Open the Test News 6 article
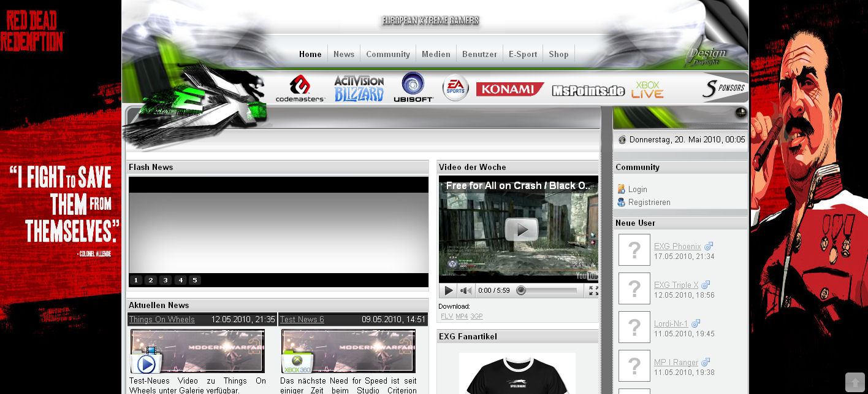Image resolution: width=868 pixels, height=394 pixels. tap(302, 320)
